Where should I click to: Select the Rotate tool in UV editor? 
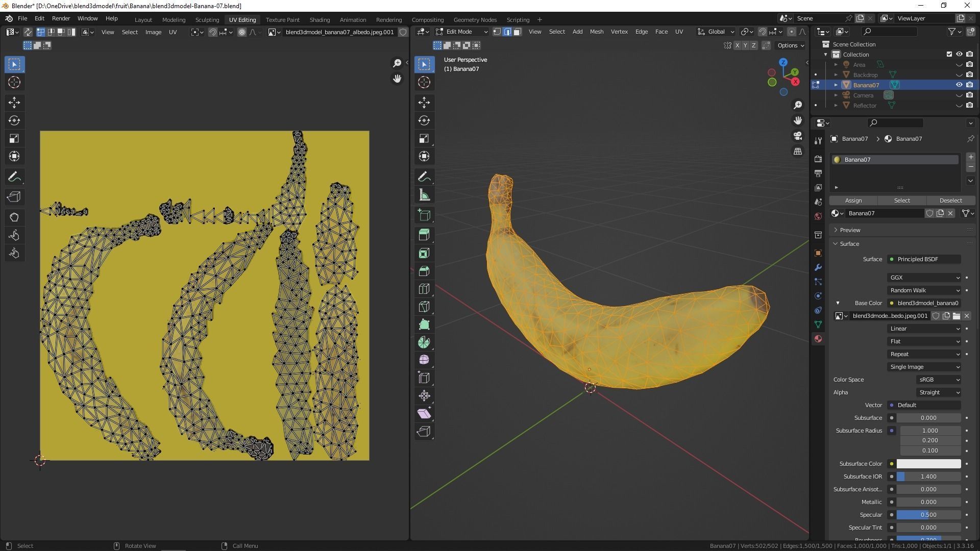(x=14, y=120)
